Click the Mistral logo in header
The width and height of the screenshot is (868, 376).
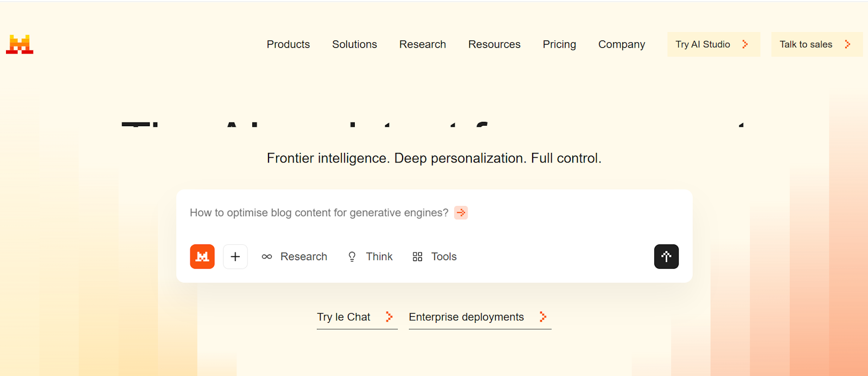point(20,44)
